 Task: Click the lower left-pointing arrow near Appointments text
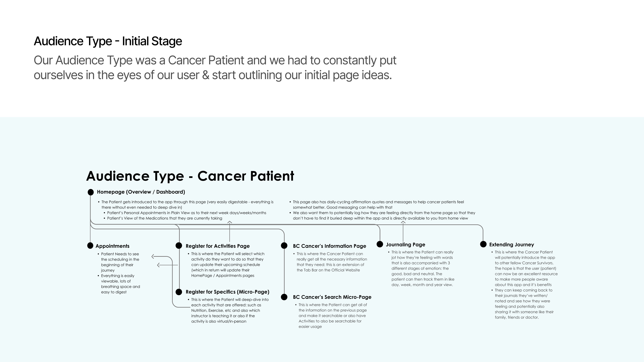click(x=159, y=265)
